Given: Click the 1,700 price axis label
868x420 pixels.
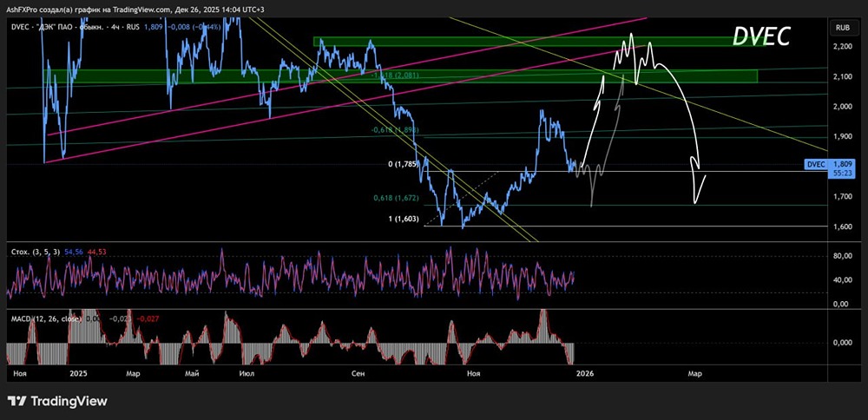Looking at the screenshot, I should 844,196.
